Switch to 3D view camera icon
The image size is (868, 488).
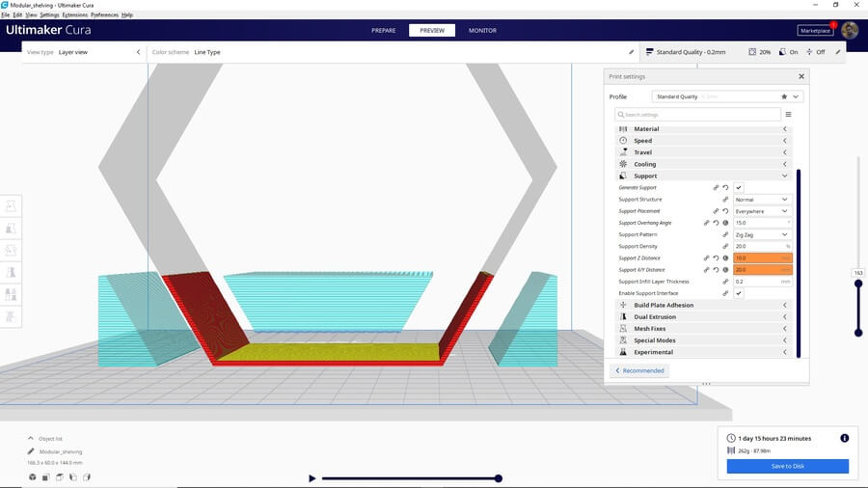(33, 477)
